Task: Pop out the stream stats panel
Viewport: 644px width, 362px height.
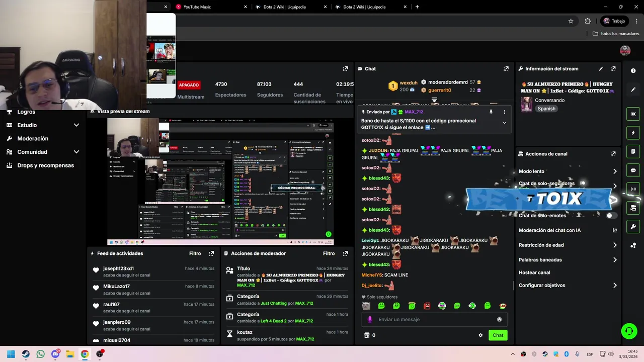Action: [345, 69]
